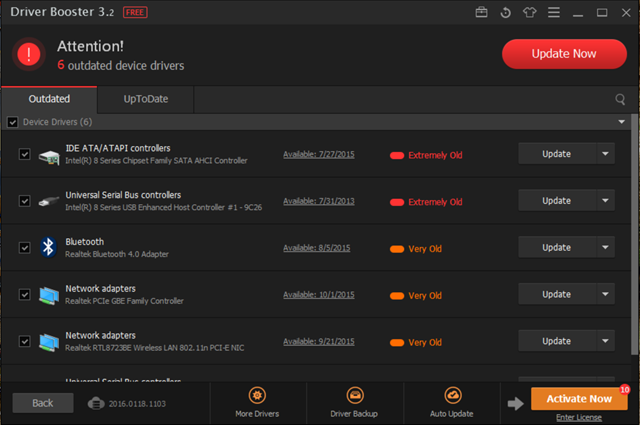Click the IDE ATA/ATAPI controller device icon
This screenshot has width=640, height=425.
[x=49, y=157]
